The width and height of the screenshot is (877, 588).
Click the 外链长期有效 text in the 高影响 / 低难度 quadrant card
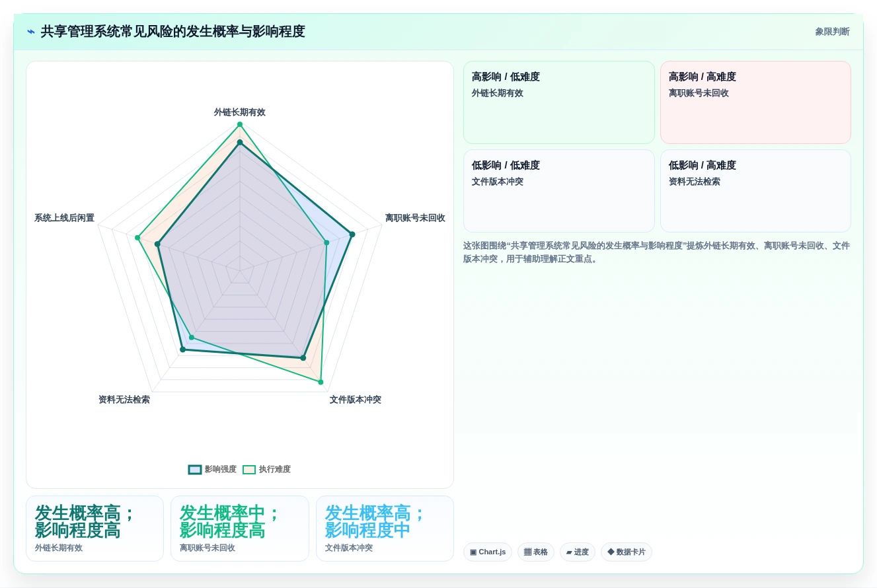coord(498,94)
